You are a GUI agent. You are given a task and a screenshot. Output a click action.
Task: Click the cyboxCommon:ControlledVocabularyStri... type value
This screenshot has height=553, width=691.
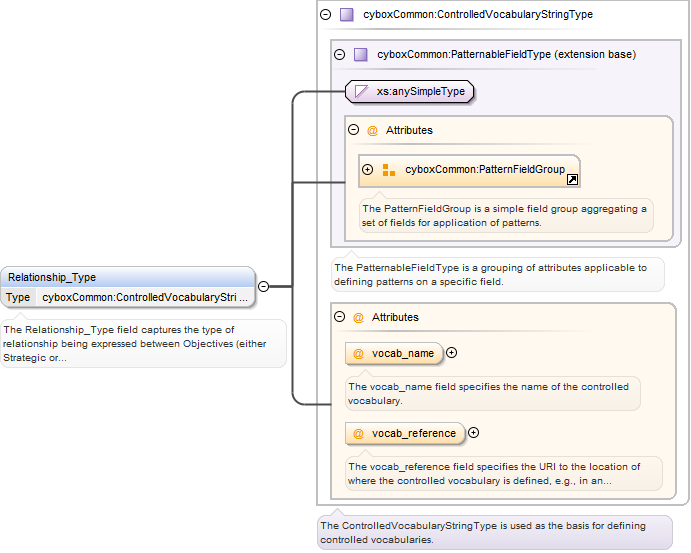pyautogui.click(x=145, y=297)
